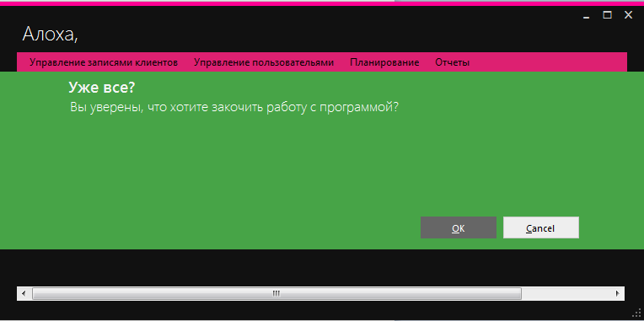Close the application window

628,15
